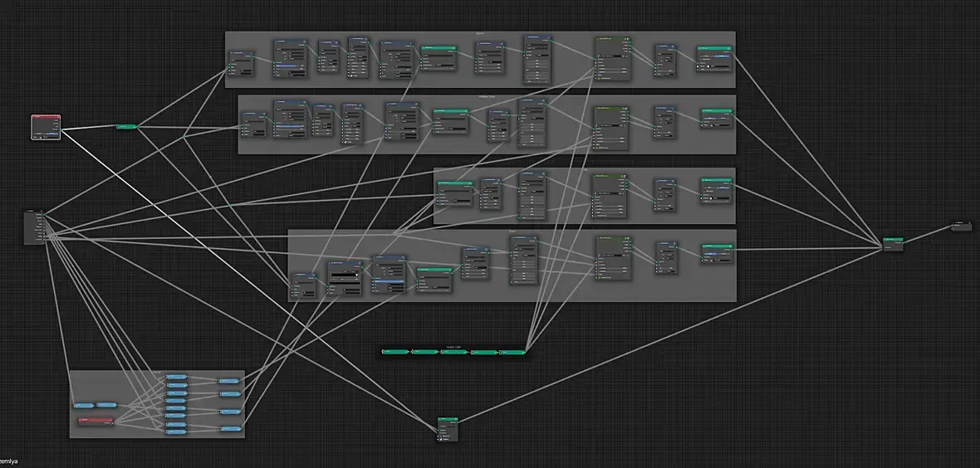This screenshot has width=980, height=468.
Task: Select the olive-header node in the second frame
Action: pyautogui.click(x=611, y=128)
